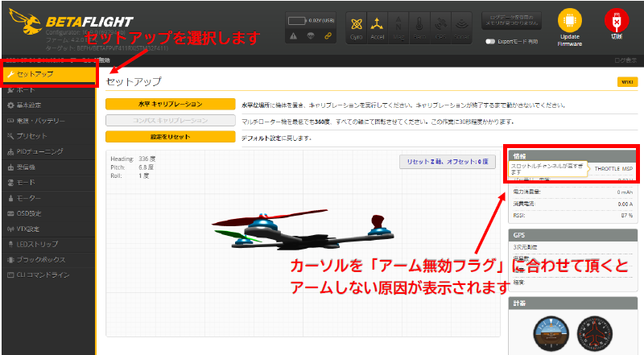The width and height of the screenshot is (644, 355).
Task: Click the Update Firmware chip icon
Action: [x=570, y=20]
